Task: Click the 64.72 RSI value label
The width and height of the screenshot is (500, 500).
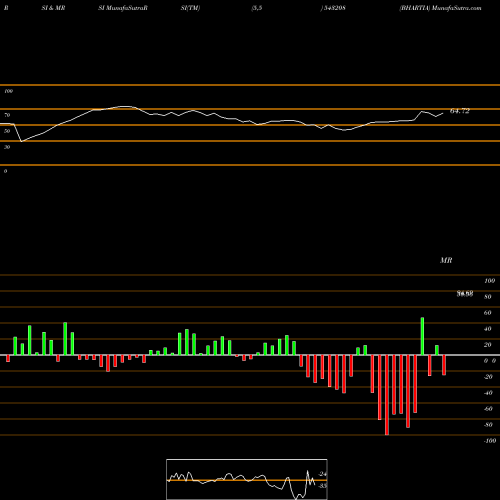Action: click(460, 111)
